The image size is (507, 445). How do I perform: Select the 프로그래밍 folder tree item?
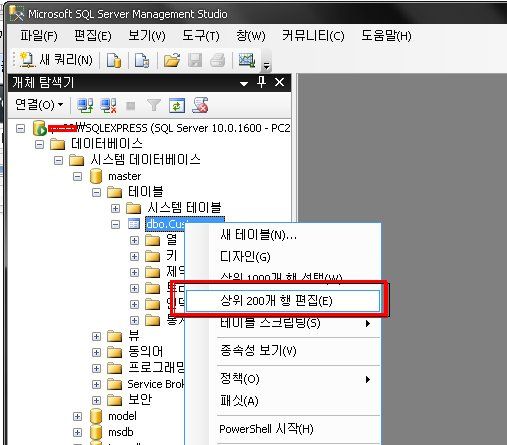[156, 368]
